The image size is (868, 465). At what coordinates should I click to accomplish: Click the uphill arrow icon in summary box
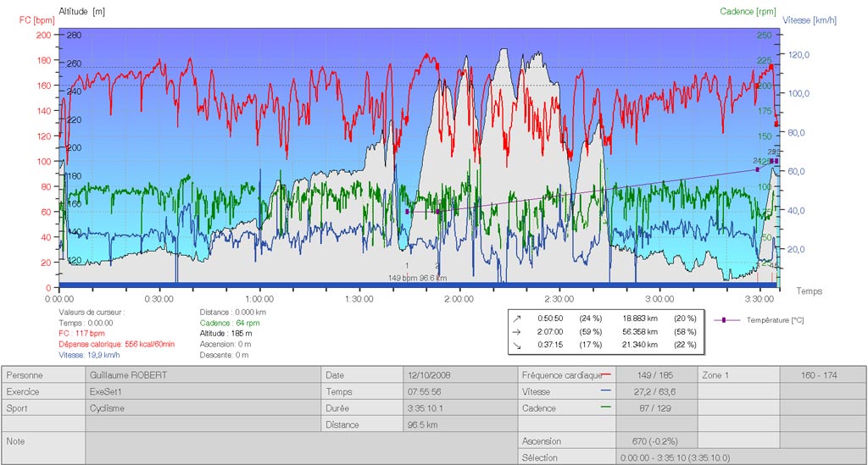pos(515,318)
